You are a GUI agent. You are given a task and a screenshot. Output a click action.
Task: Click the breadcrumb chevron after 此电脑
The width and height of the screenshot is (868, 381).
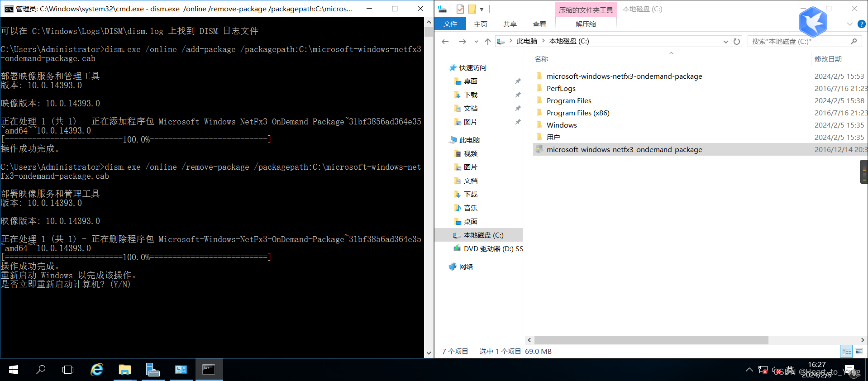pos(544,41)
